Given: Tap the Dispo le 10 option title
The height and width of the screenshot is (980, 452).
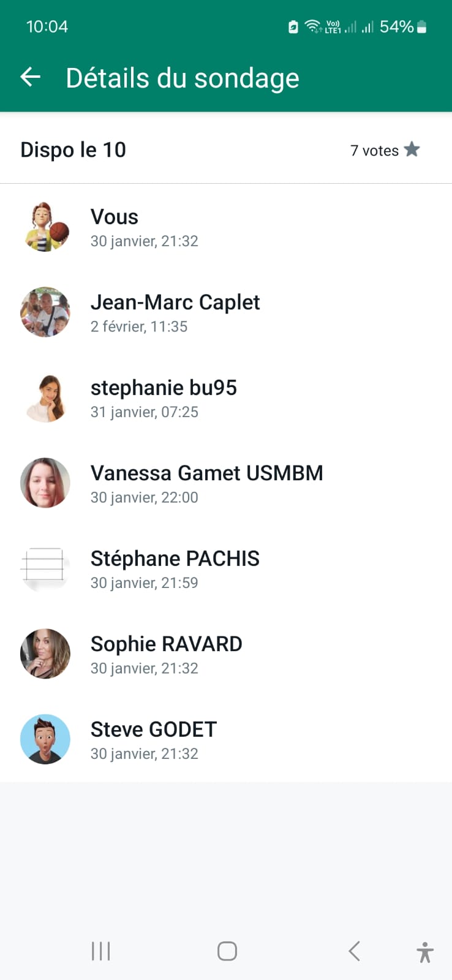Looking at the screenshot, I should (x=73, y=150).
